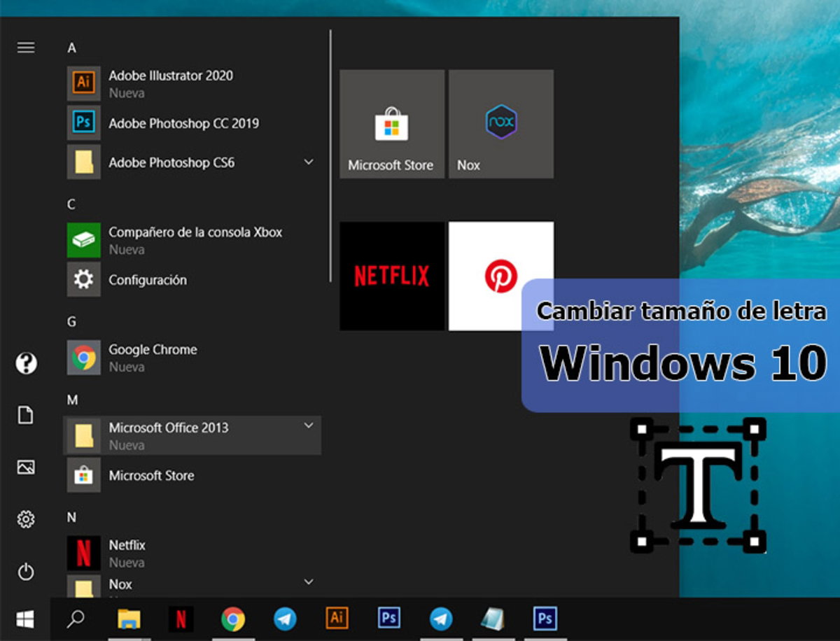Click the 'Google Chrome' text label
The height and width of the screenshot is (641, 840).
click(153, 350)
